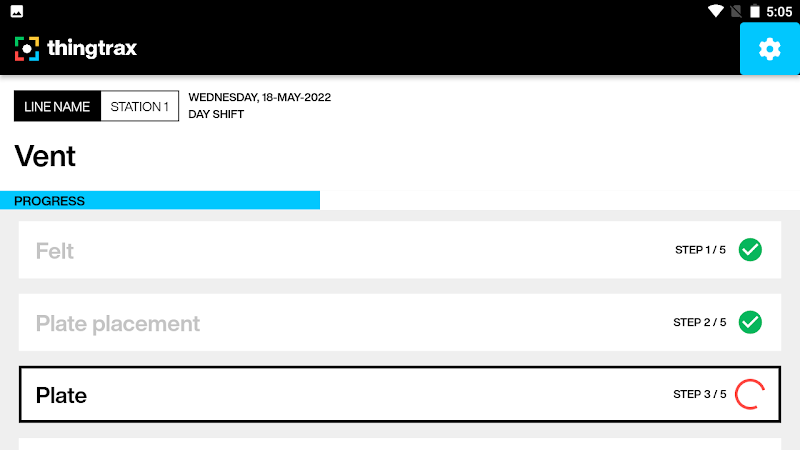Click the thingtrax logo icon

(x=27, y=49)
